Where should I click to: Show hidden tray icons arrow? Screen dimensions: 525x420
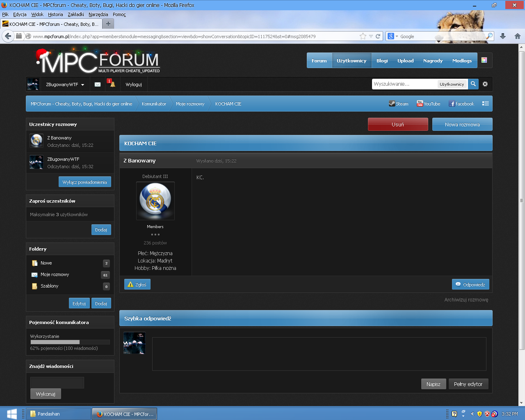[472, 414]
